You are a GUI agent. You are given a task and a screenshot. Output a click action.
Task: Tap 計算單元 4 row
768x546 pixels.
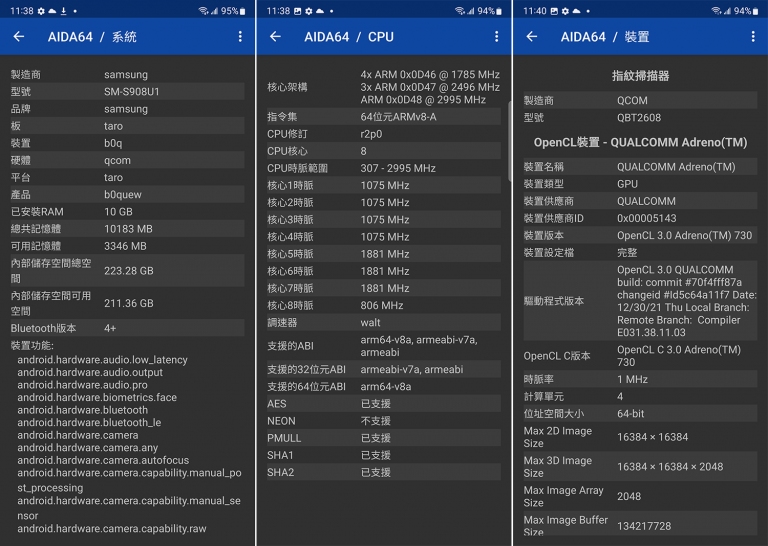tap(640, 396)
